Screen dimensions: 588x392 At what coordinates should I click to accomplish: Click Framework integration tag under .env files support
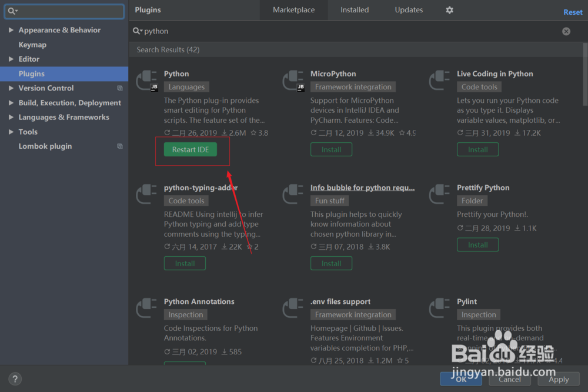coord(353,315)
